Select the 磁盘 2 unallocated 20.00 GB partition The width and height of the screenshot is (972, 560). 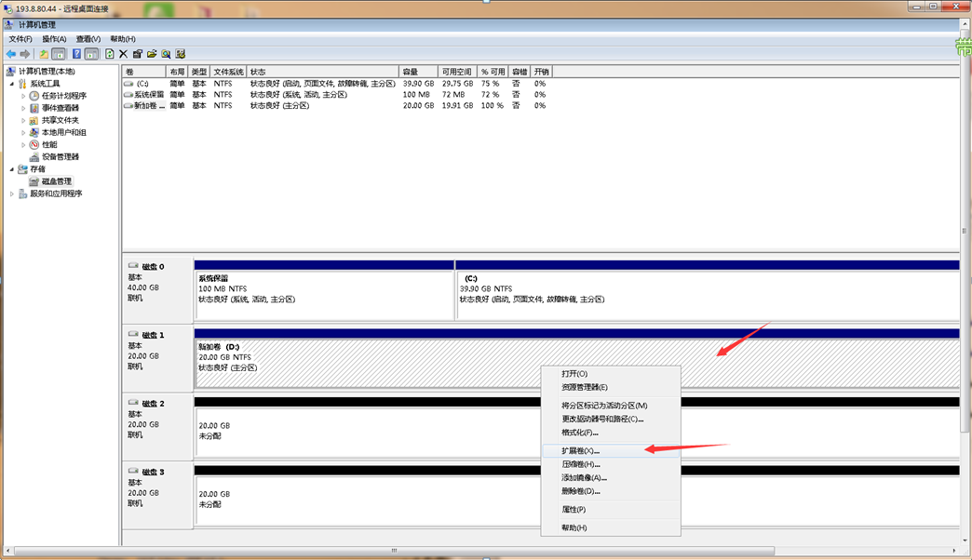(x=363, y=432)
